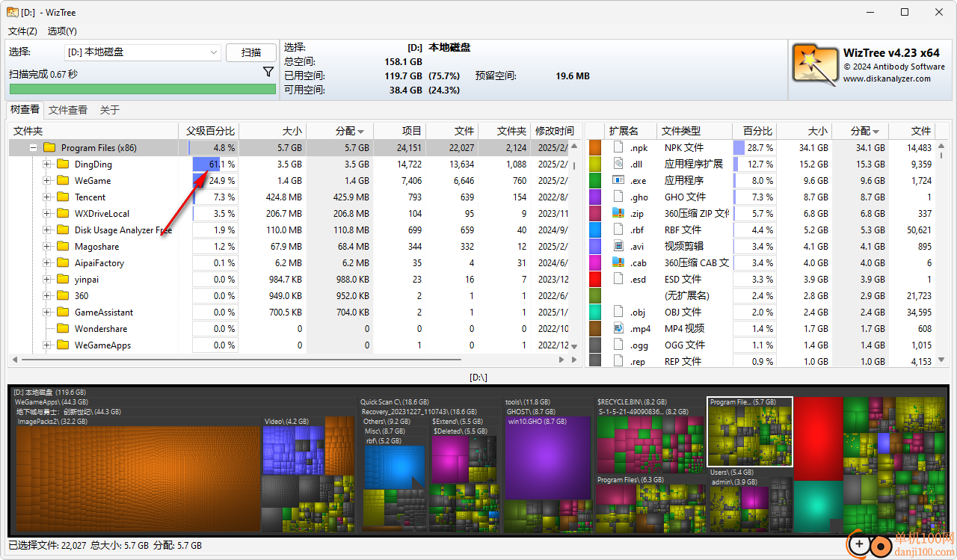Click the .npk file type icon
The width and height of the screenshot is (957, 560).
(618, 147)
